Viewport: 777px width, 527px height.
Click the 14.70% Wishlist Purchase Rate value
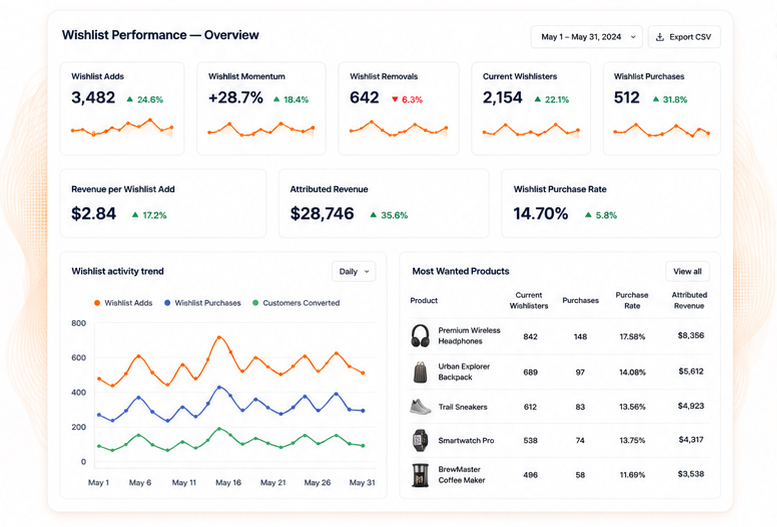[x=541, y=214]
